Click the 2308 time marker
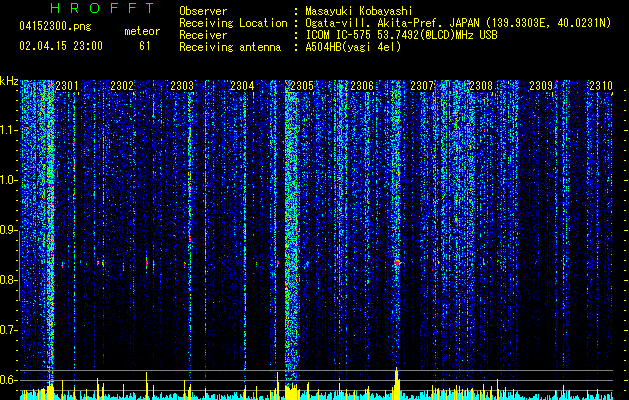Screen dimensions: 629x400 (x=481, y=86)
